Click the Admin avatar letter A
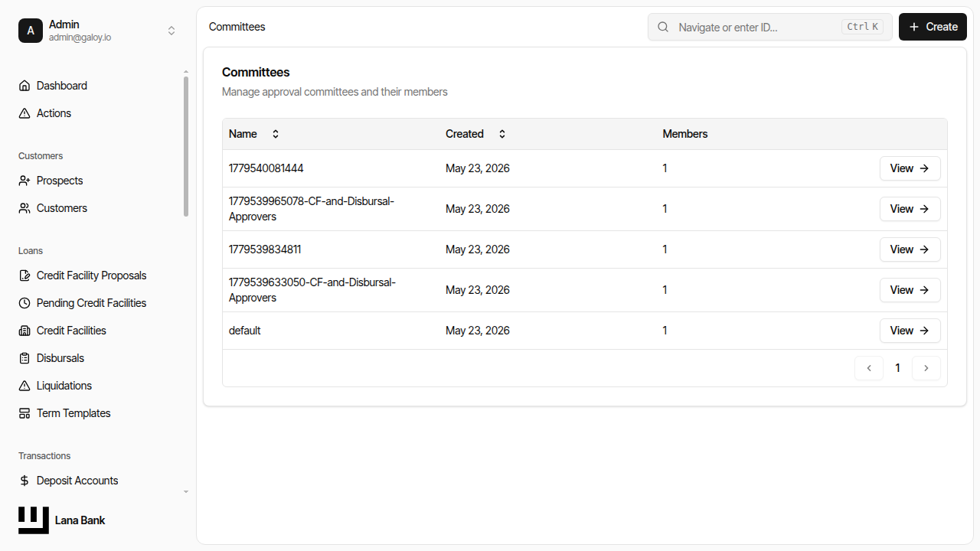Screen dimensions: 980x551 point(31,31)
